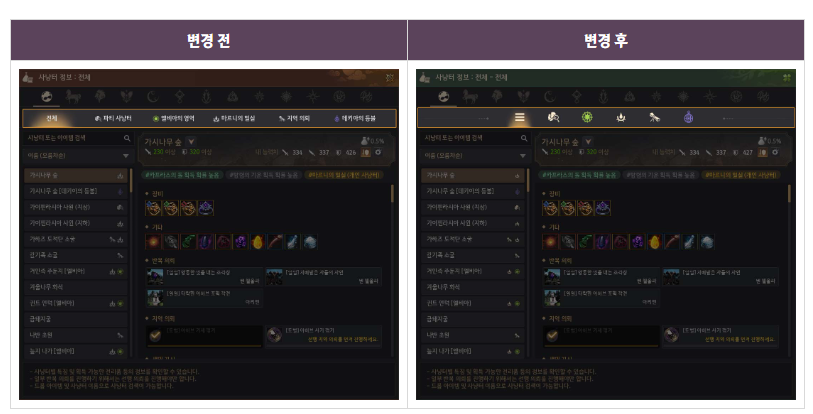Click the Marni's realm flame filter icon in 변경 후
Viewport: 813px width, 414px height.
[x=621, y=118]
